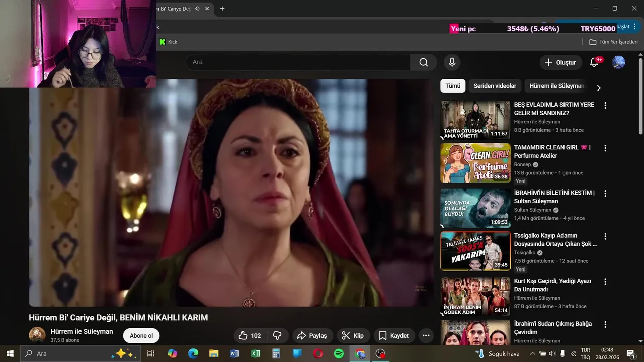Like the video with thumbs up

pos(250,335)
